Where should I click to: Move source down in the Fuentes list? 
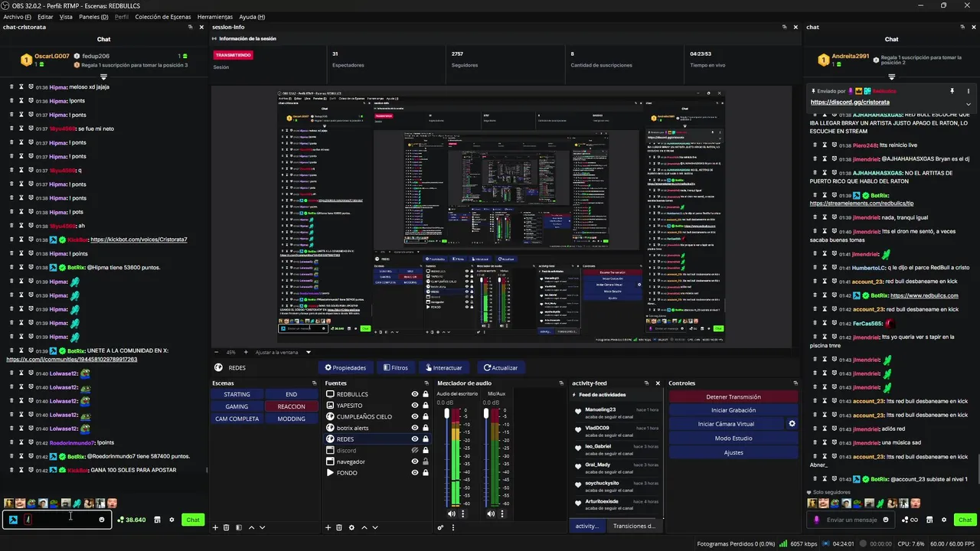pyautogui.click(x=374, y=527)
